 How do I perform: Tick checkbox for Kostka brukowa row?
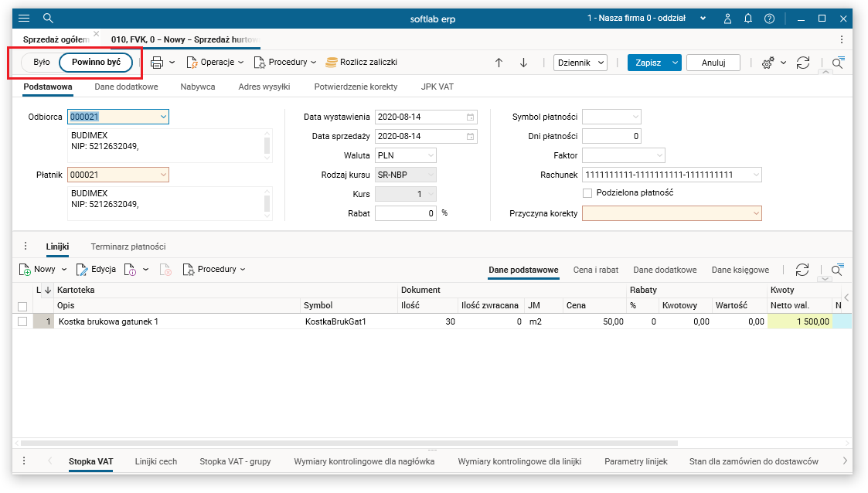tap(22, 321)
